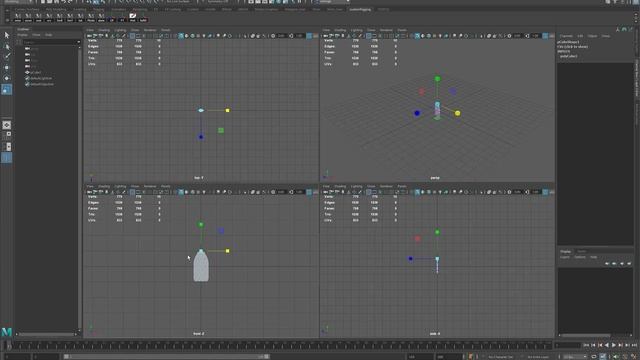Select the arrow Select tool in toolbox
The height and width of the screenshot is (360, 640).
pyautogui.click(x=7, y=36)
